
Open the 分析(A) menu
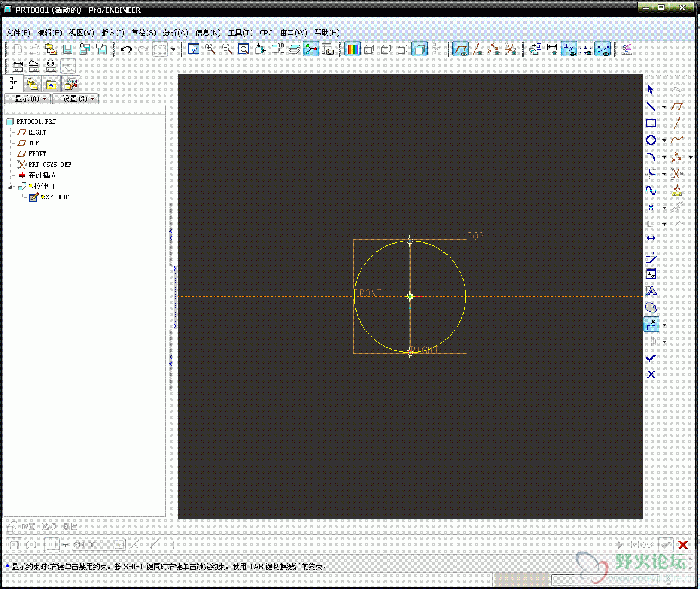(x=175, y=32)
